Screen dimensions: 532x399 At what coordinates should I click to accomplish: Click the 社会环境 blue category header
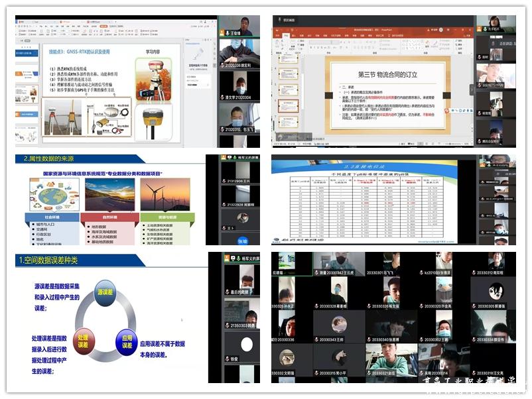click(x=50, y=217)
